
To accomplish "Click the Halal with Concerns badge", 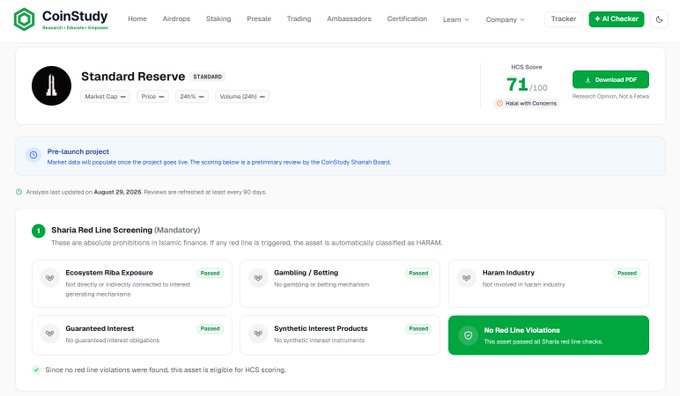I will click(x=526, y=103).
